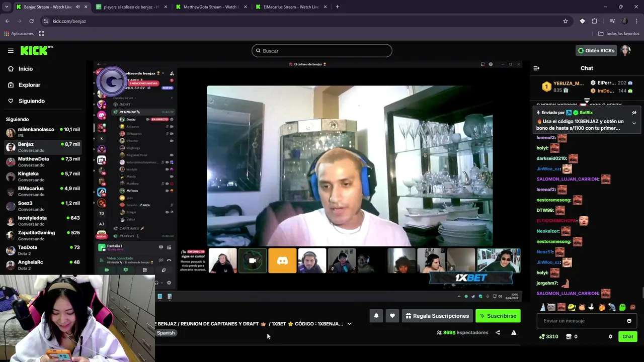
Task: Bookmark this page with star icon
Action: 566,21
